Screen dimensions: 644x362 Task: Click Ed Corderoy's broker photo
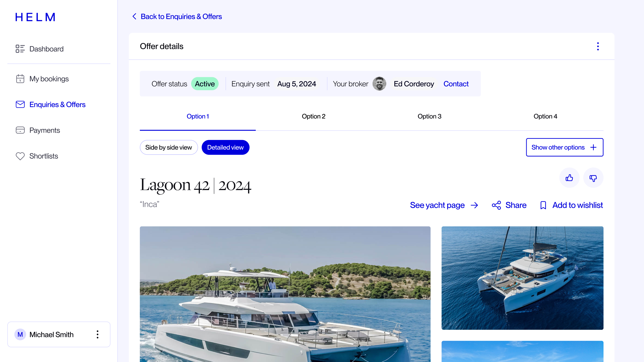point(379,84)
